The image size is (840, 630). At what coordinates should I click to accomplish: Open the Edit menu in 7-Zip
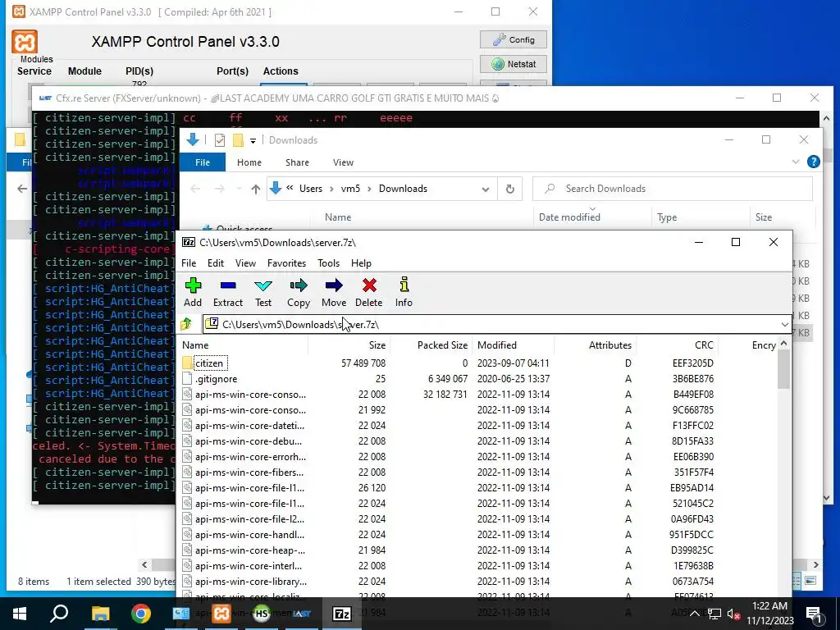click(x=216, y=263)
